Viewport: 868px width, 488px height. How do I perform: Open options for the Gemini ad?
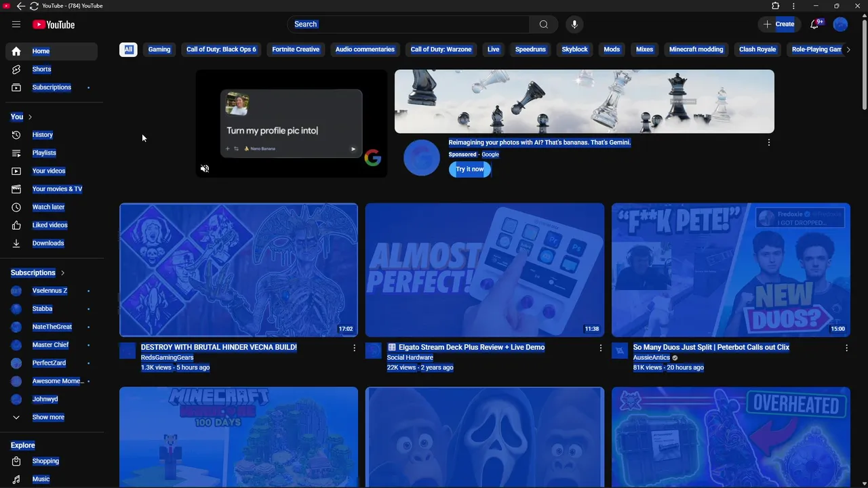click(768, 142)
